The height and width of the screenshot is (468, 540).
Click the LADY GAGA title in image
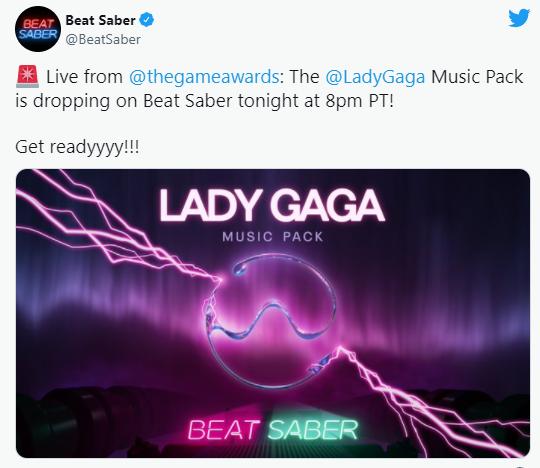point(272,206)
